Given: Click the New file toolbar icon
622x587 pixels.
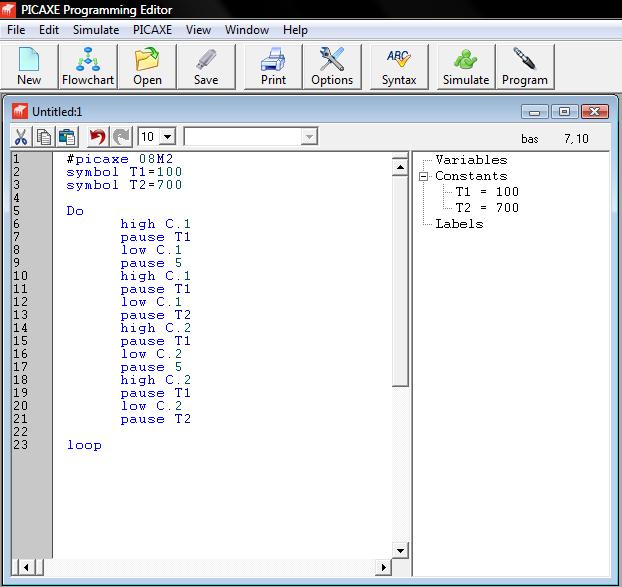Looking at the screenshot, I should (x=29, y=66).
